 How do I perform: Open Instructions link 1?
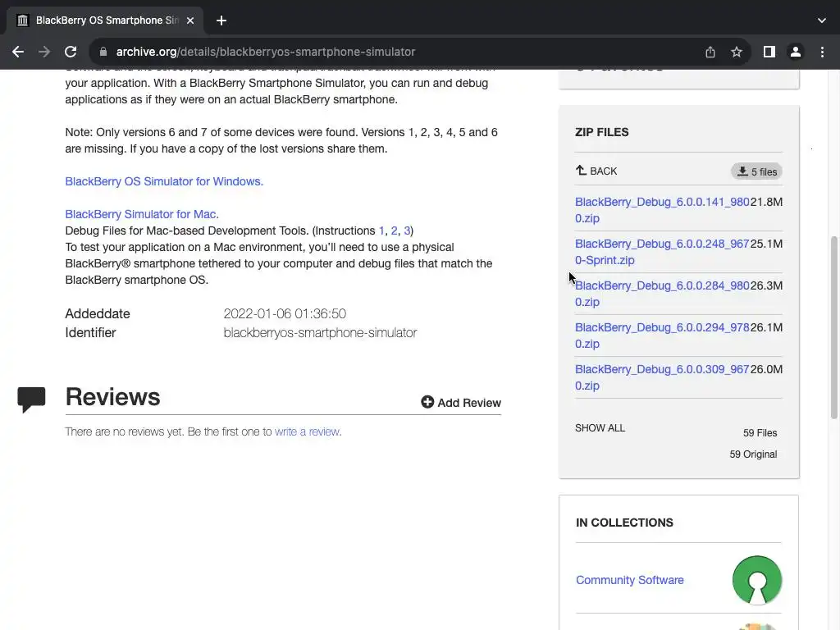381,231
